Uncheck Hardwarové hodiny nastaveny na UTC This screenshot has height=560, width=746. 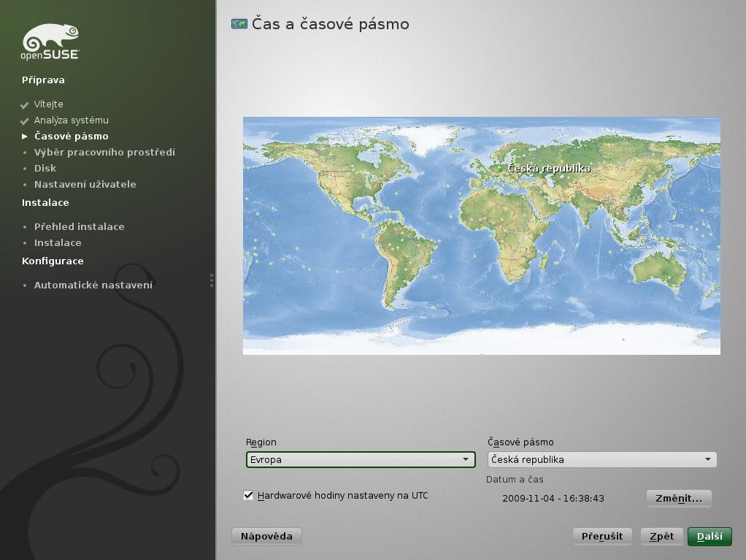(x=248, y=495)
